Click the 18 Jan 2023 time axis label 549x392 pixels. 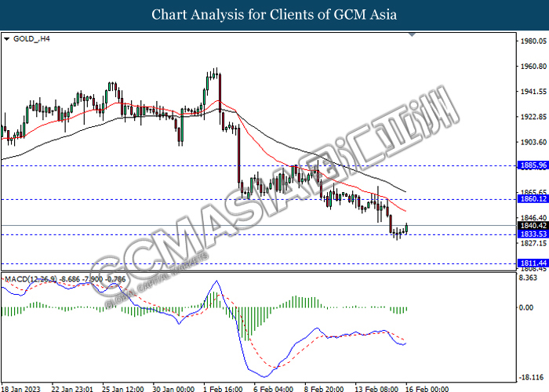[21, 389]
